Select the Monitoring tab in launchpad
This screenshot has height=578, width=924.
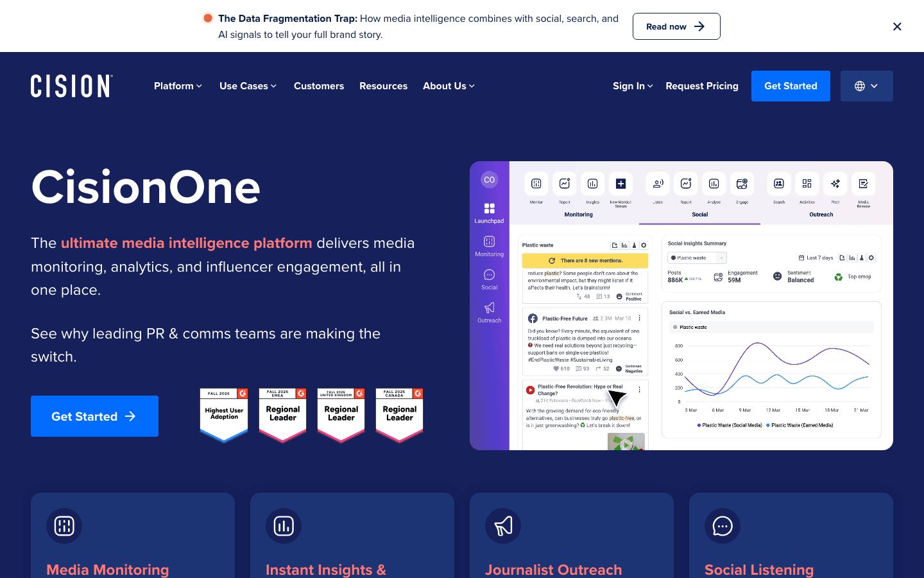[579, 215]
